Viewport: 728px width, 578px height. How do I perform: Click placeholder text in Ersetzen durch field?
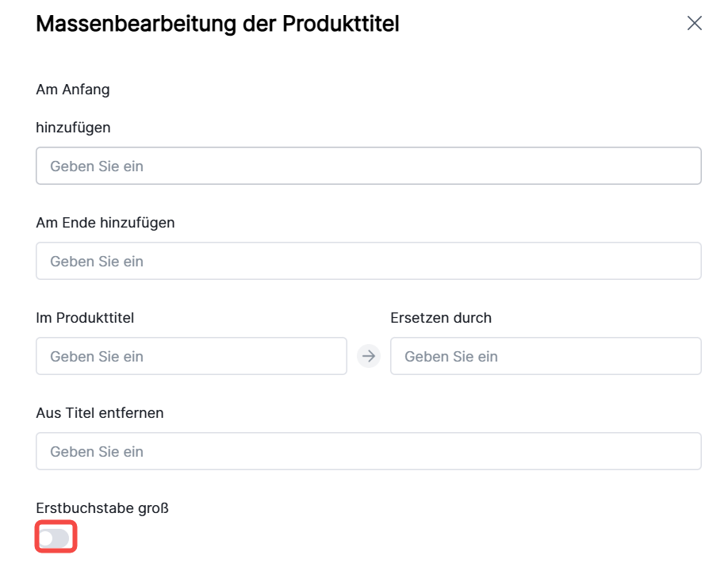click(x=451, y=357)
